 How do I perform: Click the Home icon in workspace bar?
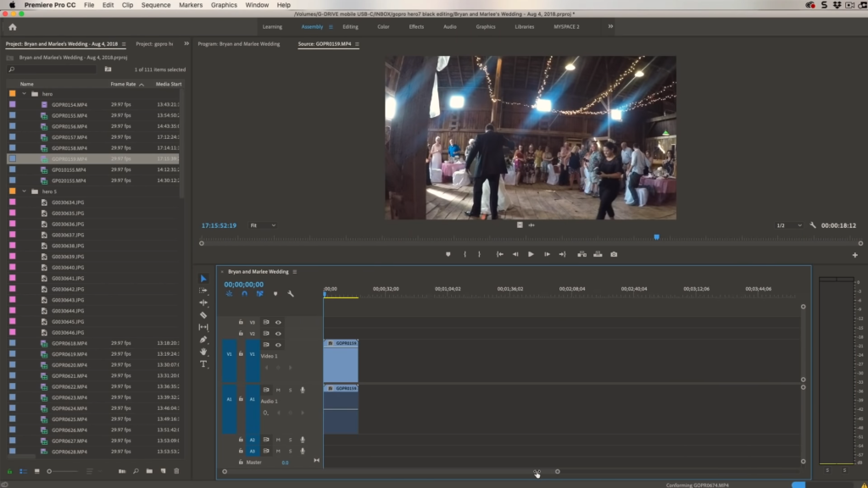pos(13,27)
